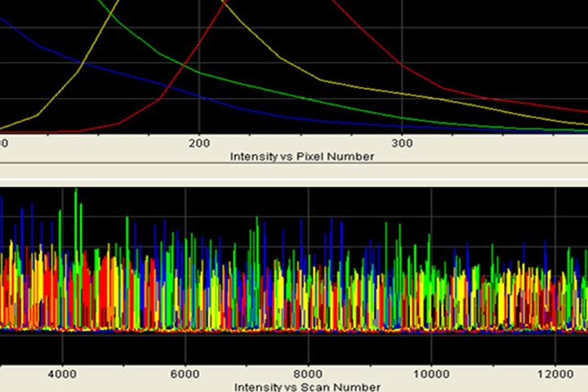Click the splitter bar between the two plots
Screen dimensions: 588x392
(x=294, y=174)
